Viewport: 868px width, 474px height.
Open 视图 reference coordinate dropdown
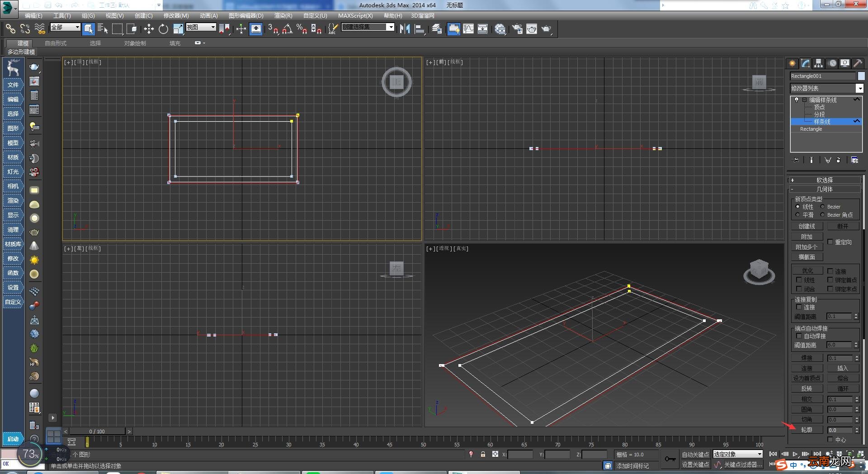[x=201, y=27]
